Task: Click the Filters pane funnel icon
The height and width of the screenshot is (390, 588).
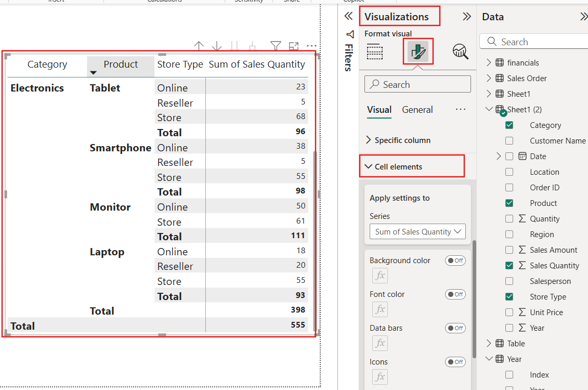Action: point(349,34)
